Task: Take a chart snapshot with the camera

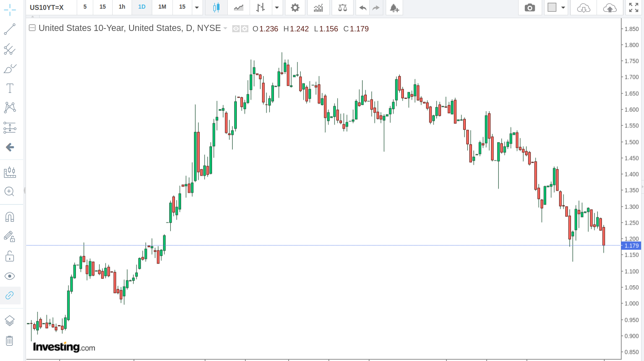Action: pos(530,7)
